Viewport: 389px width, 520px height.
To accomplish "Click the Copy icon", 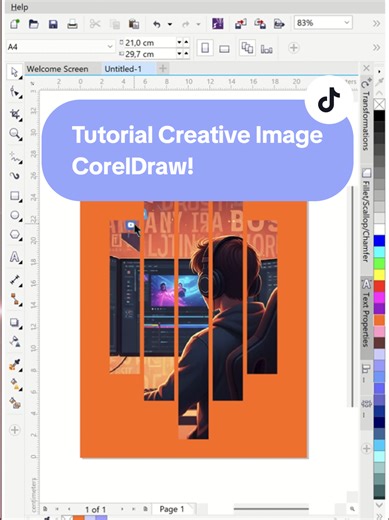I will 115,24.
